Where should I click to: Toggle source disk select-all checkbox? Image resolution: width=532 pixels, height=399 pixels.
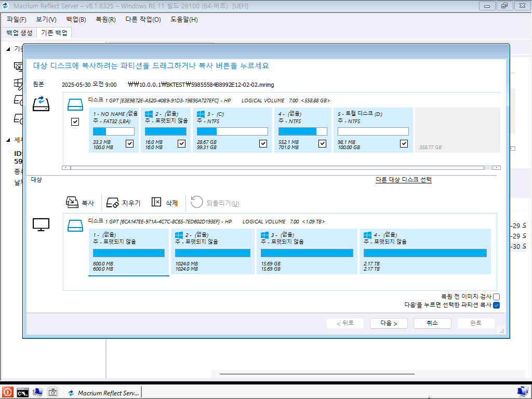click(x=75, y=122)
